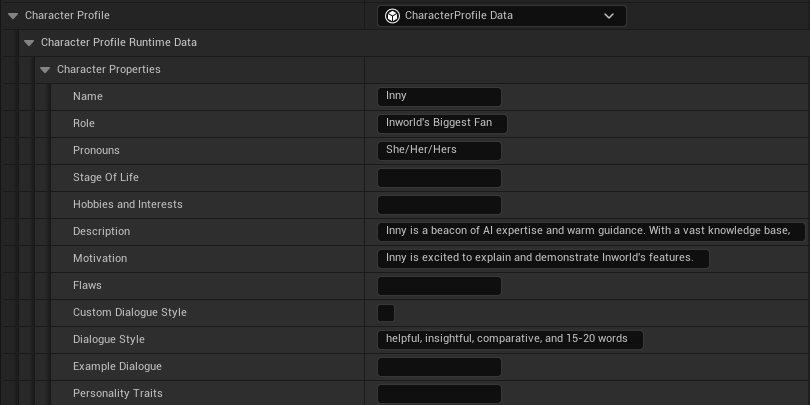
Task: Edit the Dialogue Style text field
Action: [510, 339]
